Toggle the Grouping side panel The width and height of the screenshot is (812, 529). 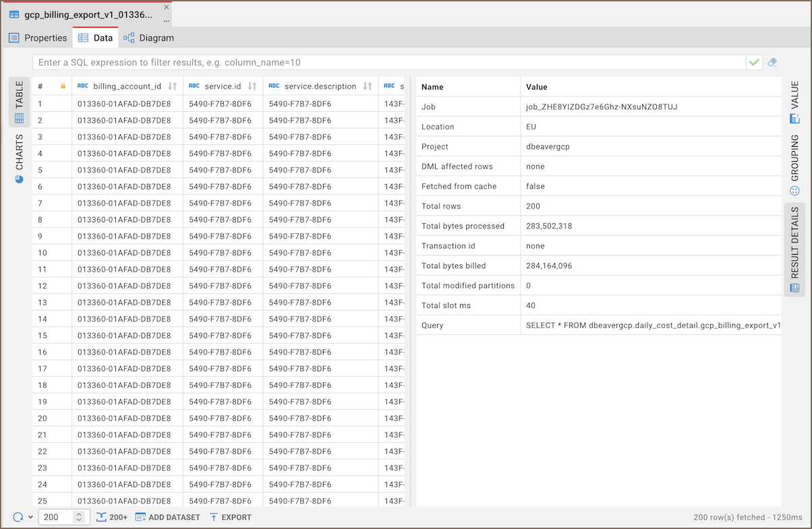point(794,164)
